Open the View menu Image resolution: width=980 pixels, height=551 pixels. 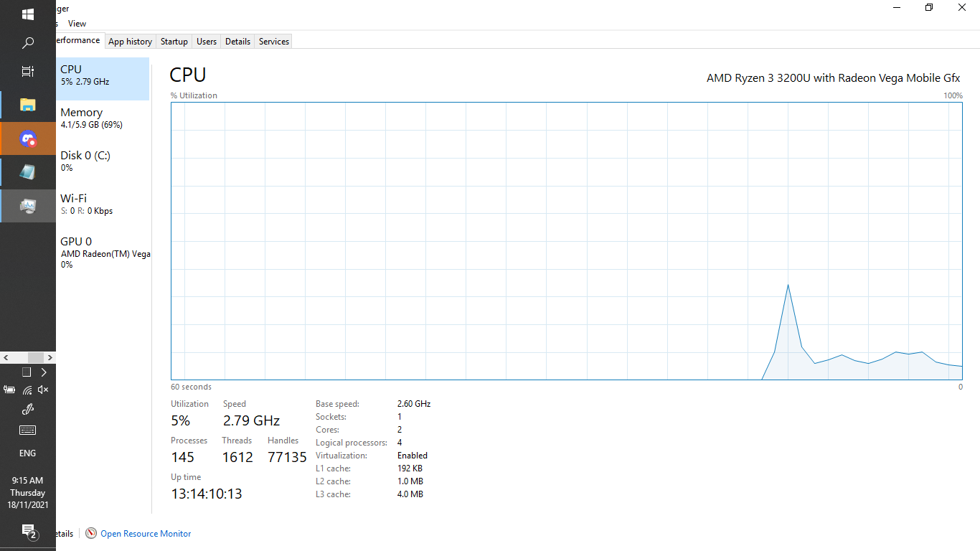pos(77,23)
